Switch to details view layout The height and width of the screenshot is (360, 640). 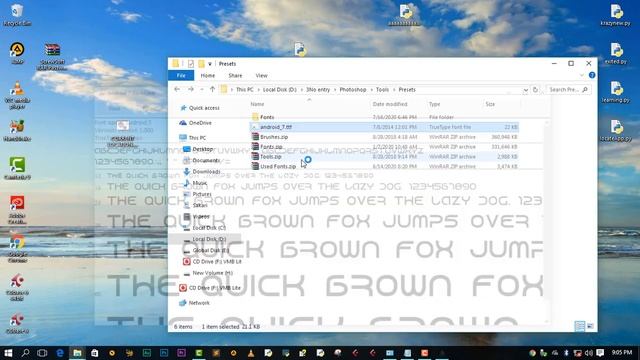point(580,326)
